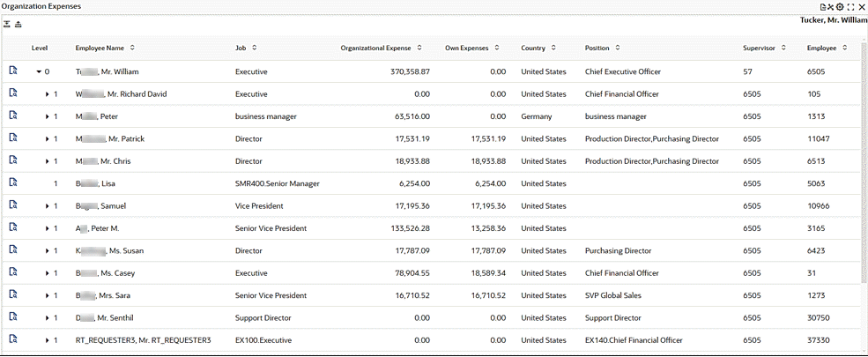Click details icon for Mr. Senthil row

click(13, 317)
